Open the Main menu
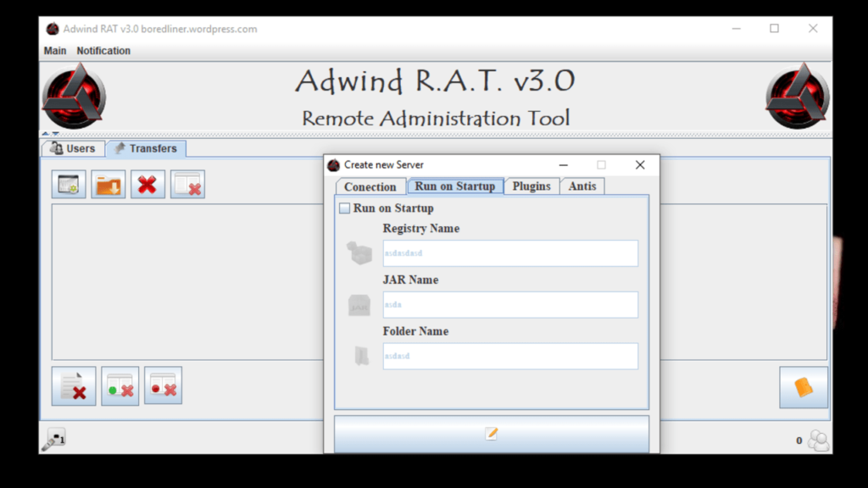Viewport: 868px width, 488px height. click(55, 50)
